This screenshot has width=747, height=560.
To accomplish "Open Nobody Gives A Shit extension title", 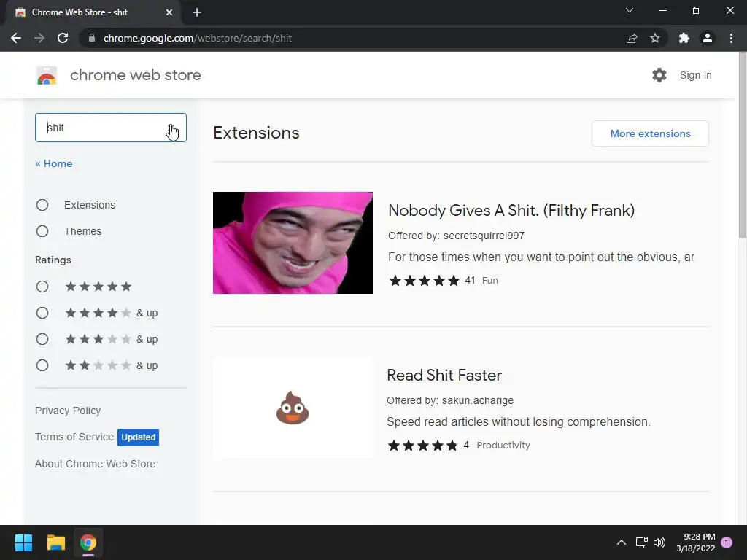I will click(511, 211).
